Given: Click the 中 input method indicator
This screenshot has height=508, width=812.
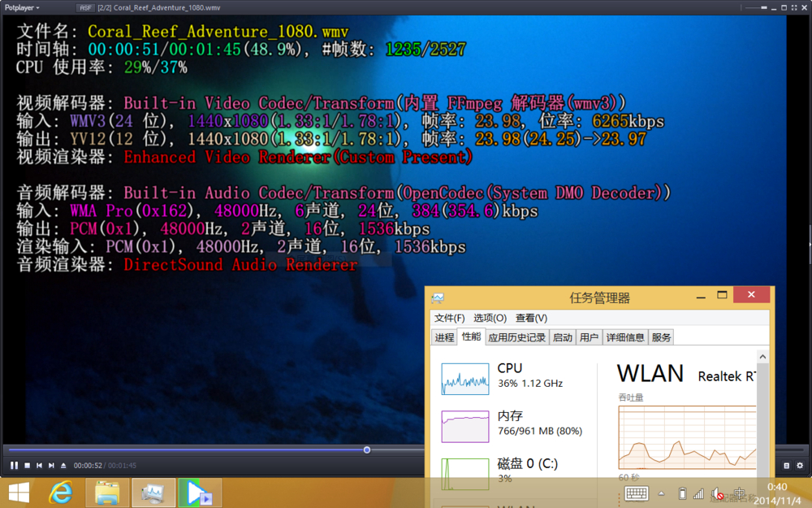Looking at the screenshot, I should (739, 493).
